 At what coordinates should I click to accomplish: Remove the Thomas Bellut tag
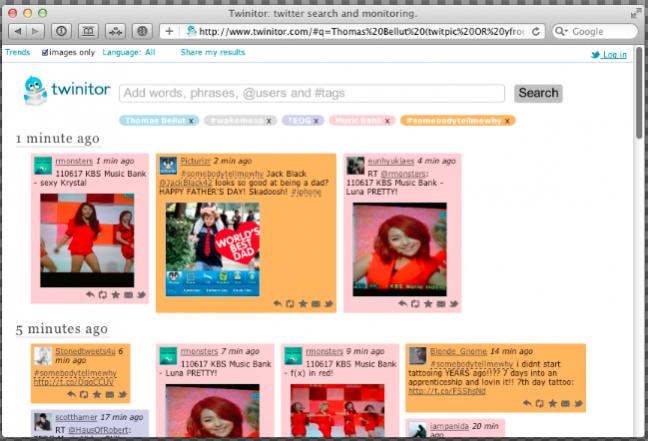tap(191, 121)
